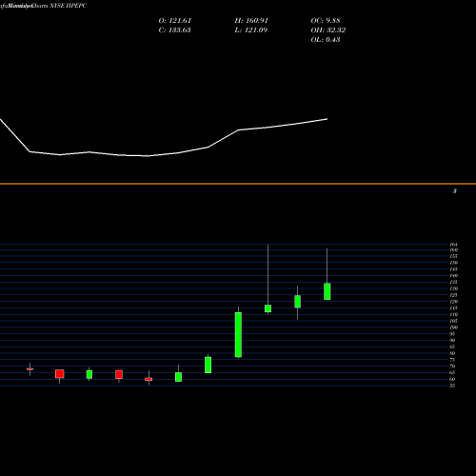
Task: Select the OC 9.88 readout
Action: click(x=326, y=21)
